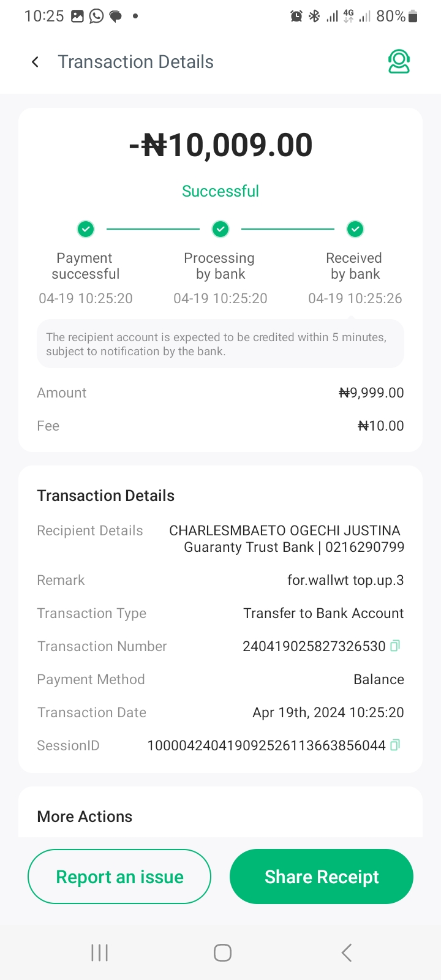The image size is (441, 980).
Task: Tap Received by bank checkmark
Action: [355, 229]
